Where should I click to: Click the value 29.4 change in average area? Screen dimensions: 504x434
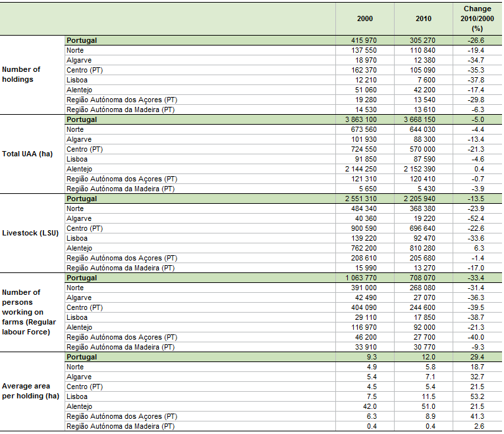point(477,357)
